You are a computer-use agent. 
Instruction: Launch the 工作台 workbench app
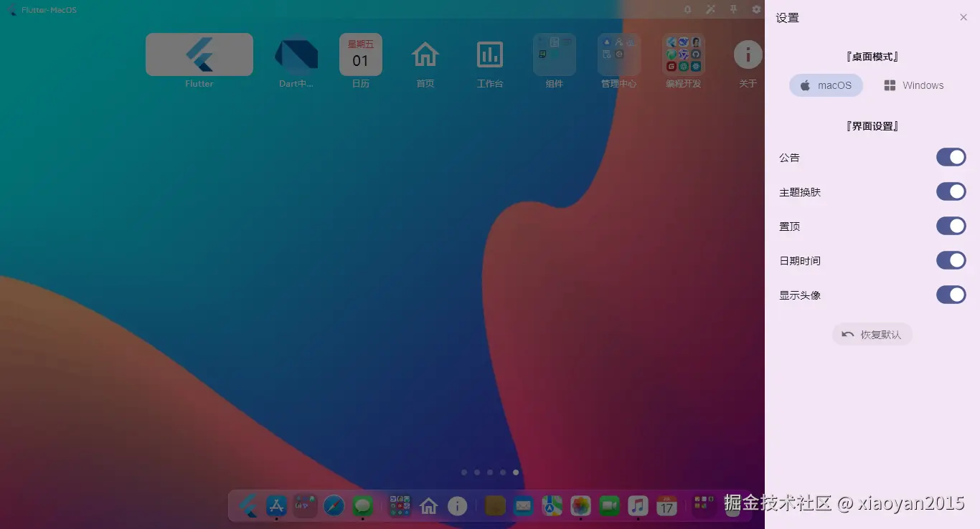[490, 54]
